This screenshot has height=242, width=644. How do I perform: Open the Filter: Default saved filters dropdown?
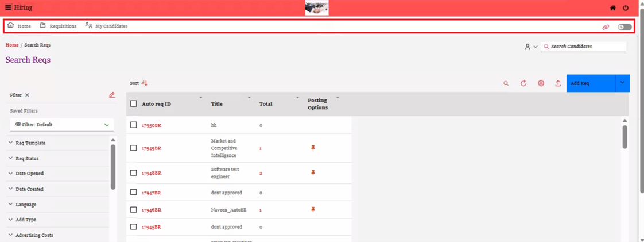click(62, 125)
